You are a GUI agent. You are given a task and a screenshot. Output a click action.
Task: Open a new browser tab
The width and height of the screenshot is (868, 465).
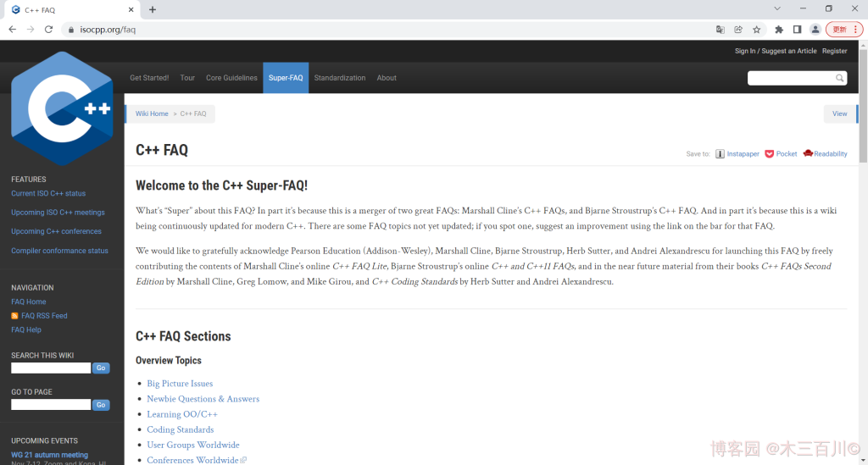(x=153, y=9)
